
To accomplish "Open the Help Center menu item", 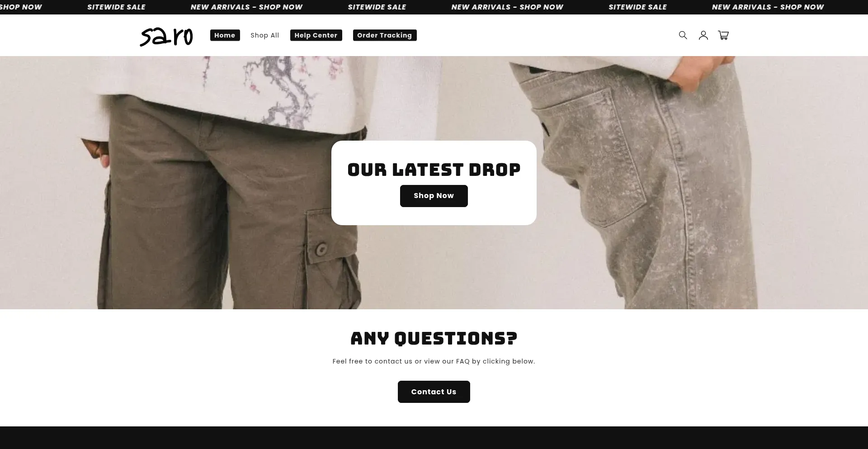I will tap(316, 35).
